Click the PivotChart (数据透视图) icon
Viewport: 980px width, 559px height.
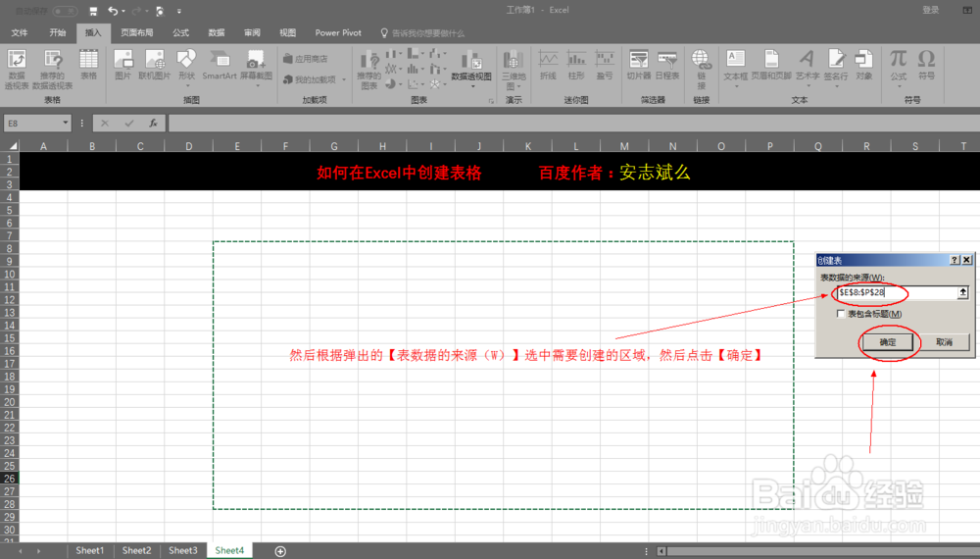coord(471,69)
